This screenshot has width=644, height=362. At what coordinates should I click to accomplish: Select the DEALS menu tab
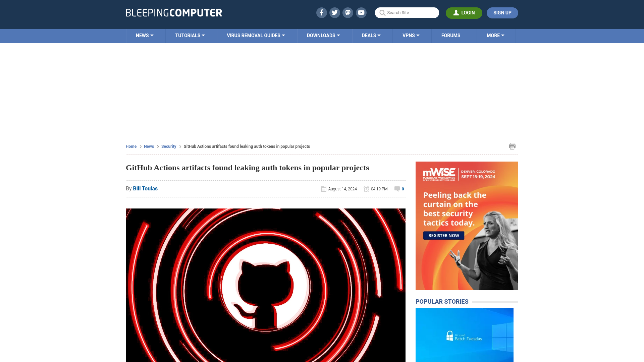coord(371,35)
